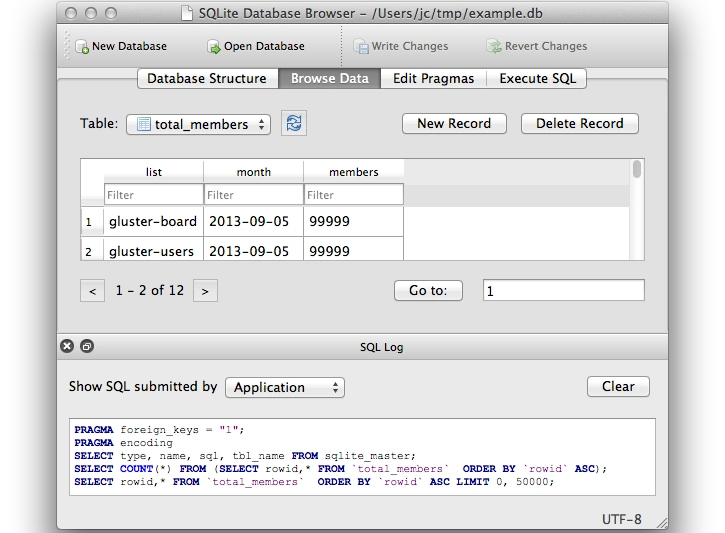The height and width of the screenshot is (533, 725).
Task: Click the sqlite_master query line in the SQL log
Action: coord(245,456)
